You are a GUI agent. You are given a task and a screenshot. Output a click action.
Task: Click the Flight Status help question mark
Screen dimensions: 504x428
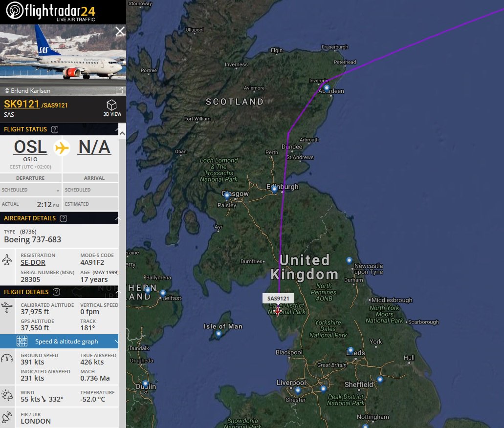click(x=55, y=129)
